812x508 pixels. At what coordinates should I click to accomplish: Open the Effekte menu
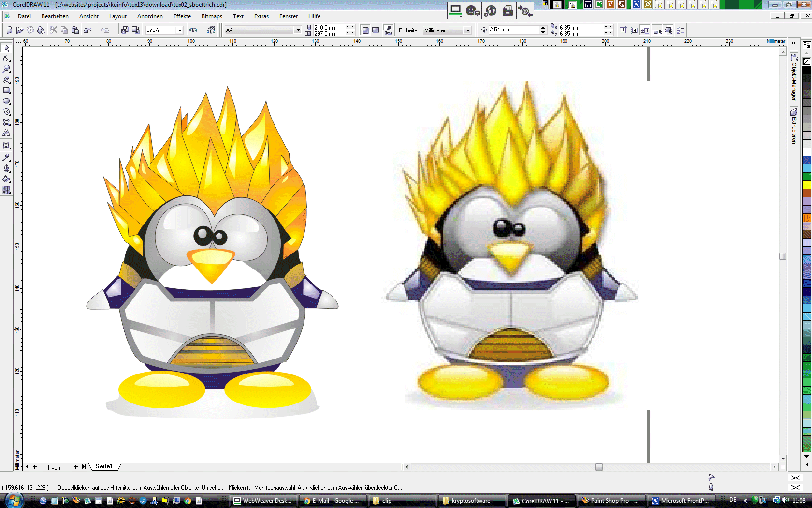click(182, 16)
